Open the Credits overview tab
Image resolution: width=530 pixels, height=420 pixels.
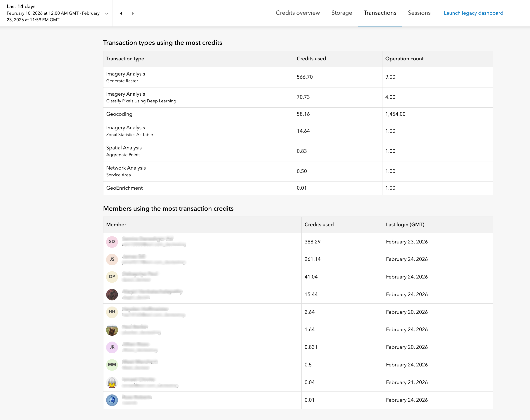click(x=298, y=13)
